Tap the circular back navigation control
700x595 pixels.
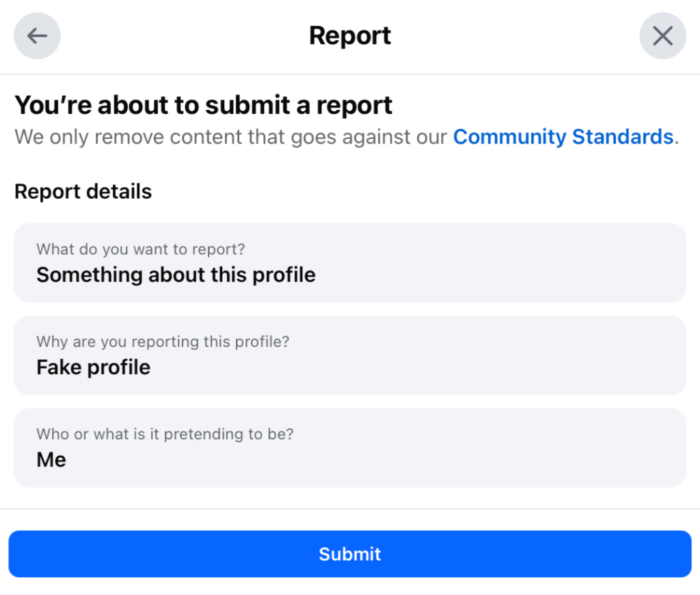(x=37, y=36)
